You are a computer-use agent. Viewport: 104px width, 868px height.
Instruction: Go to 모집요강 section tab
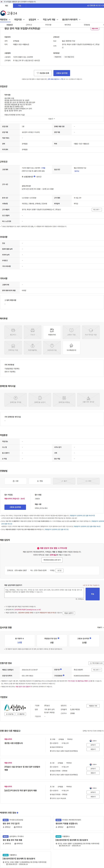coord(9,25)
